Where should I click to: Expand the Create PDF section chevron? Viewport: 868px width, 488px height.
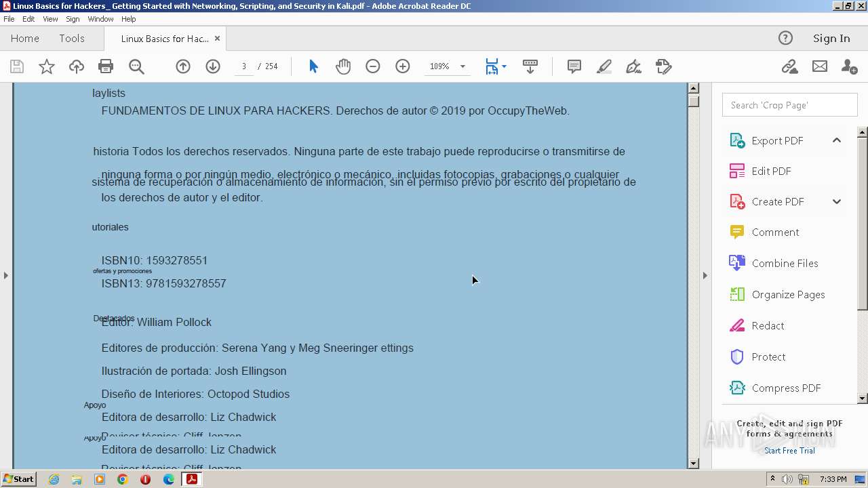click(837, 201)
